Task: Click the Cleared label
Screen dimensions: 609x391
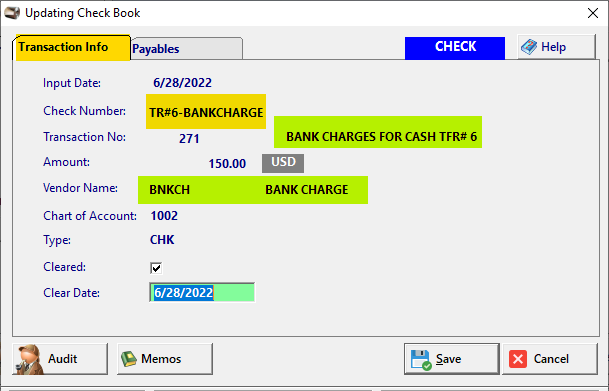Action: point(64,267)
